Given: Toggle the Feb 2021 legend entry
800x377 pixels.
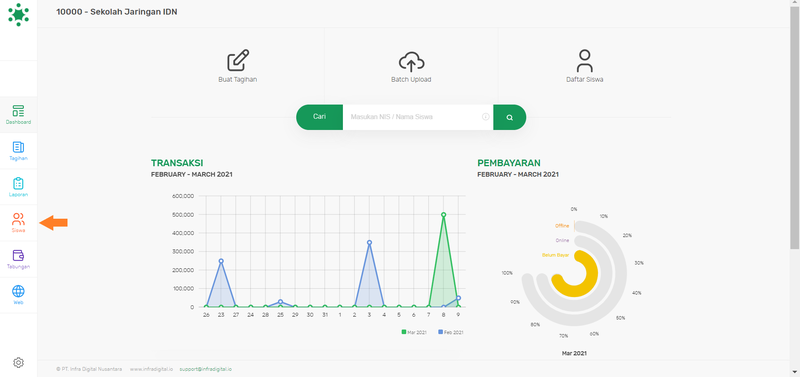Looking at the screenshot, I should (451, 332).
